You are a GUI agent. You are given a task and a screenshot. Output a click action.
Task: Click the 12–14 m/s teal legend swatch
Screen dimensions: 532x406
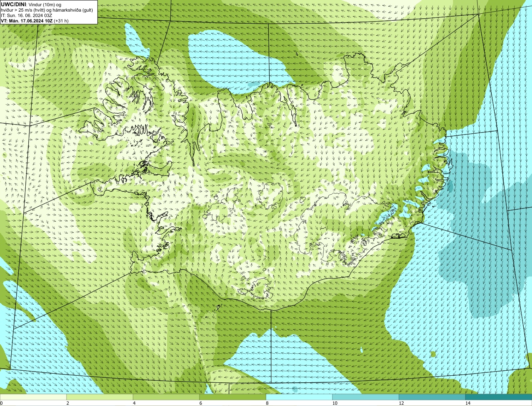pos(432,397)
